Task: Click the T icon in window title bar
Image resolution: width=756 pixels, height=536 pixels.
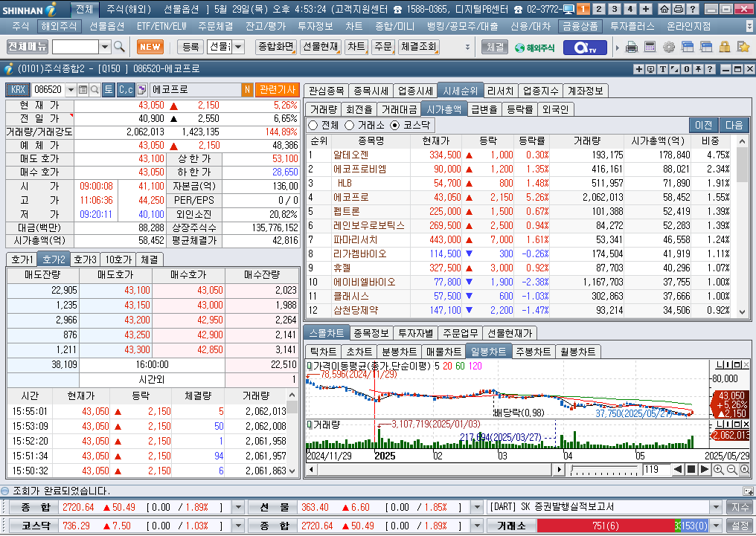Action: [x=663, y=69]
